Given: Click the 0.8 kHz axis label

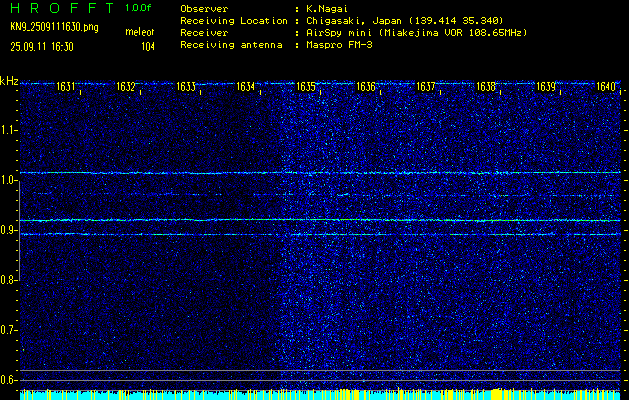Looking at the screenshot, I should pyautogui.click(x=8, y=280).
